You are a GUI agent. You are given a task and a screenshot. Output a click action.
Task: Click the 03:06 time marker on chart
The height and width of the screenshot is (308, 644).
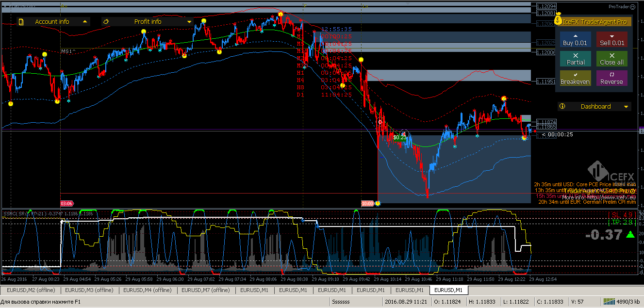(66, 203)
